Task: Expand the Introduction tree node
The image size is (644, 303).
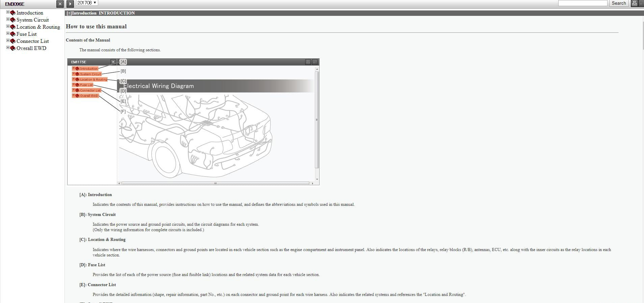Action: (8, 12)
